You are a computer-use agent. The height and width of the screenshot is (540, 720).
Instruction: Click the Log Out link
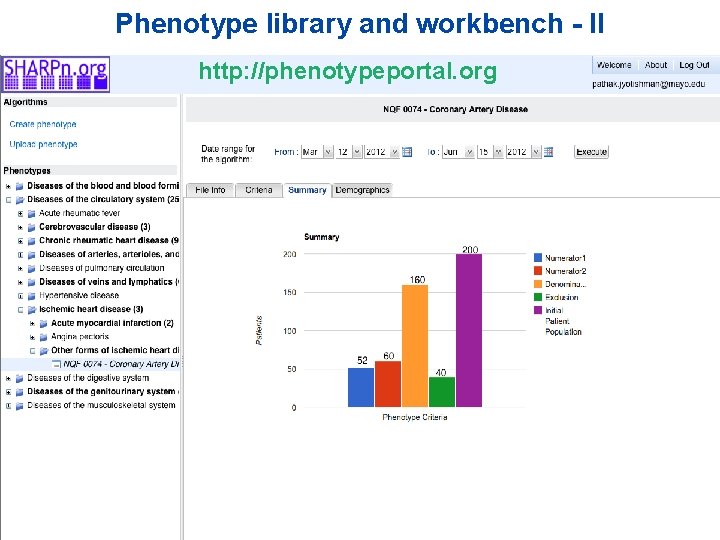(x=694, y=65)
